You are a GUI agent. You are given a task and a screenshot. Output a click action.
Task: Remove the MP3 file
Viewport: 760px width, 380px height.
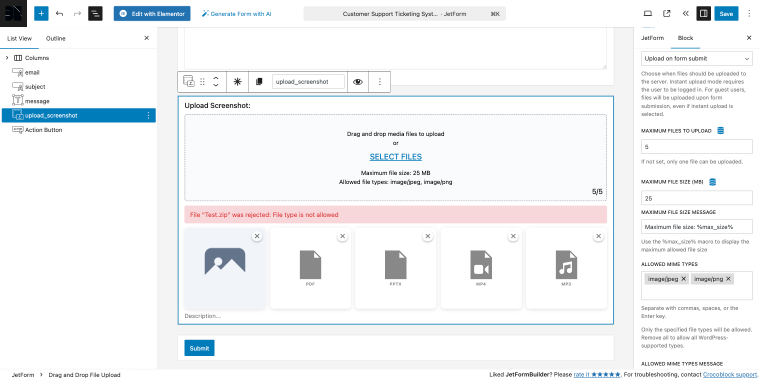coord(599,236)
